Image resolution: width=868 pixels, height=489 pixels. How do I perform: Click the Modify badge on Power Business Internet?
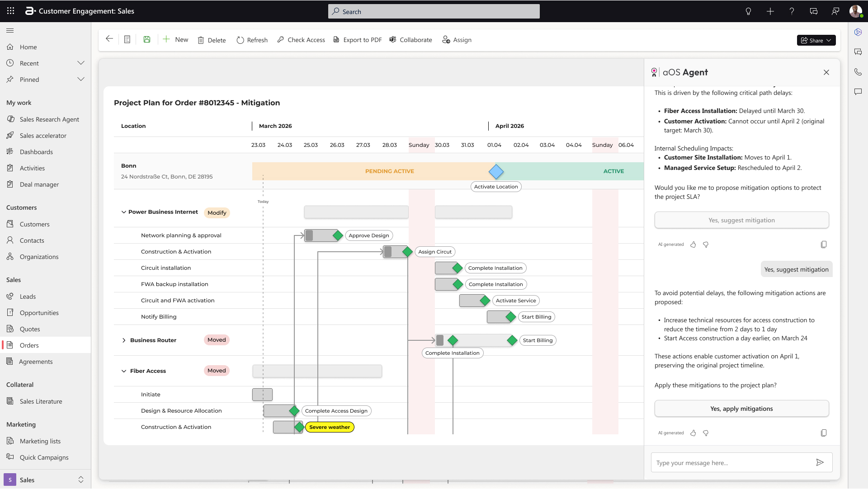[217, 213]
